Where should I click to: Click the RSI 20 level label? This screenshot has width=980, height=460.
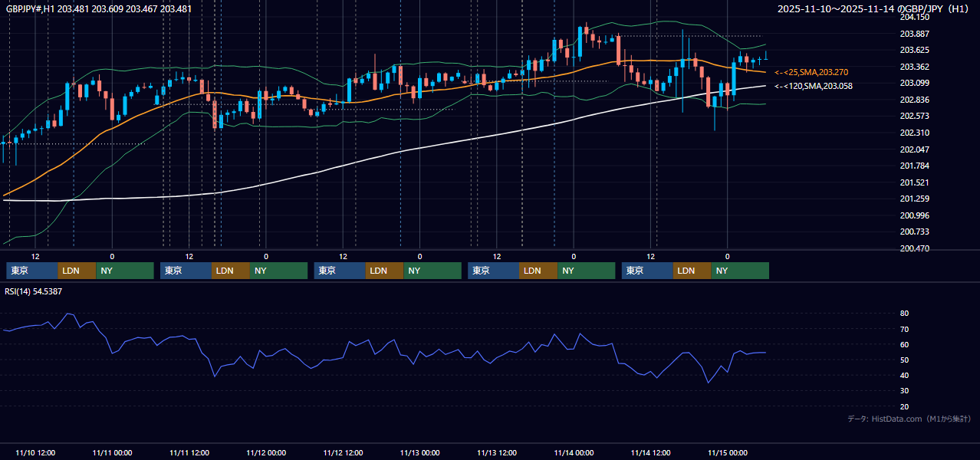click(904, 406)
